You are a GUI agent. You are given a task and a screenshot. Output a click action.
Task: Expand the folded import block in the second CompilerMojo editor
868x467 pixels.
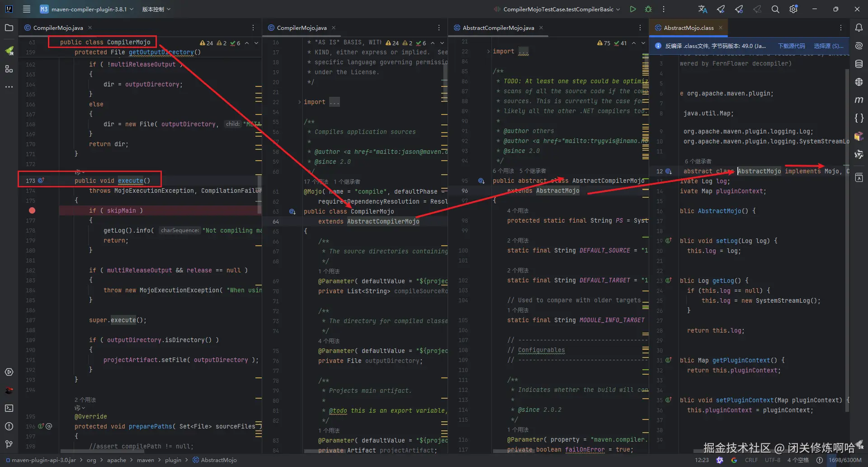[x=299, y=102]
